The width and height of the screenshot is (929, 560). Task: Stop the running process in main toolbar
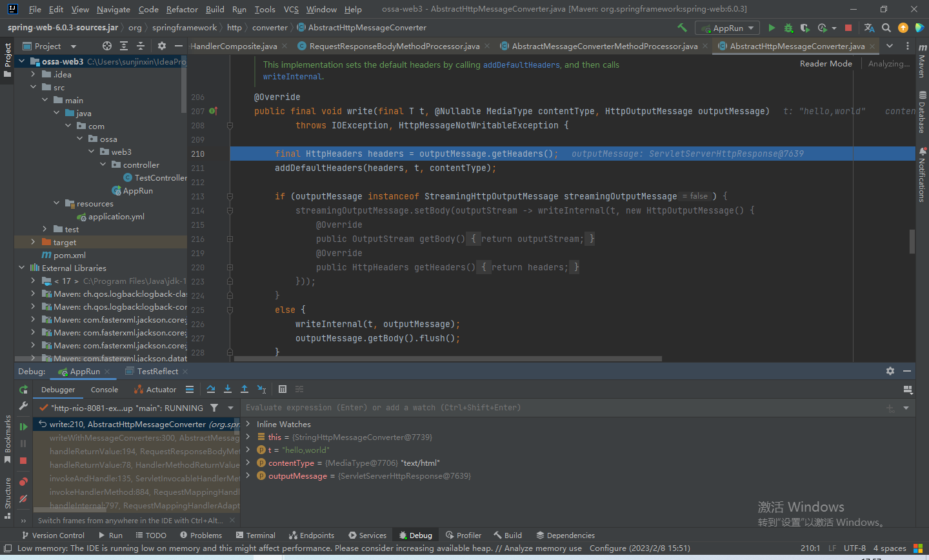point(848,28)
